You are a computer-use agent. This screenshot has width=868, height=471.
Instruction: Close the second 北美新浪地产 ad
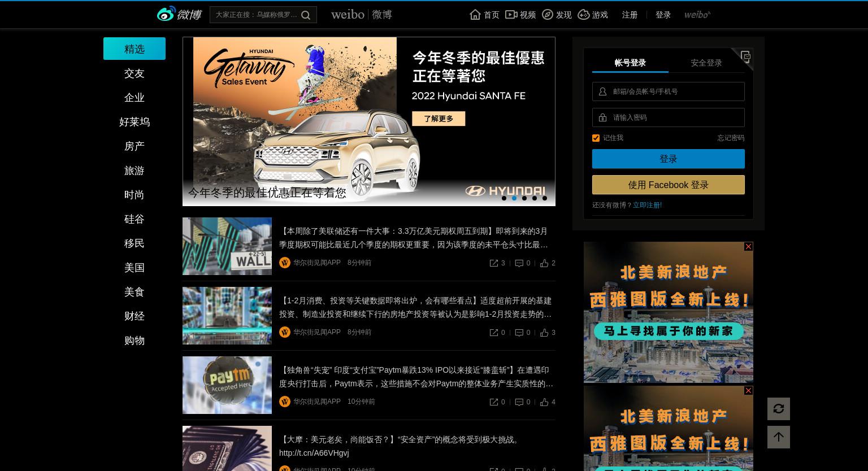pyautogui.click(x=748, y=391)
